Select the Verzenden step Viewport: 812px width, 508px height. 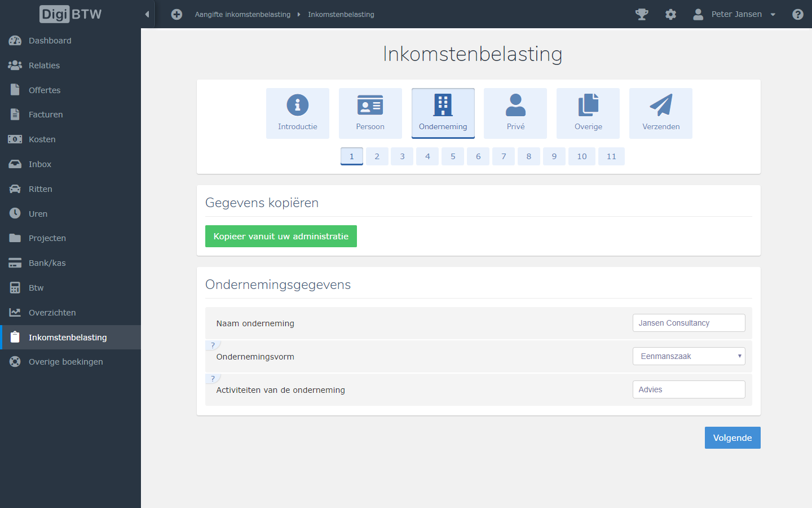click(660, 113)
